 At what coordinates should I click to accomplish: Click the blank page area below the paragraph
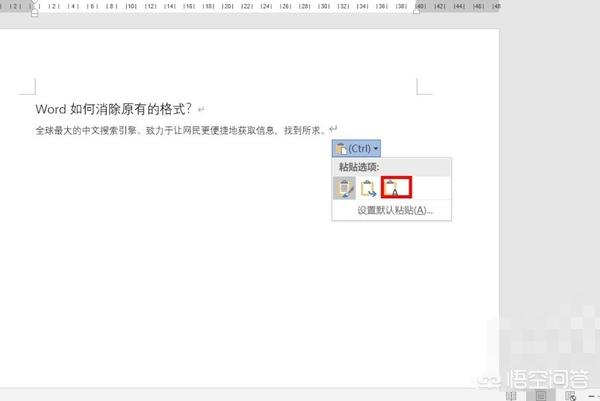pyautogui.click(x=200, y=280)
